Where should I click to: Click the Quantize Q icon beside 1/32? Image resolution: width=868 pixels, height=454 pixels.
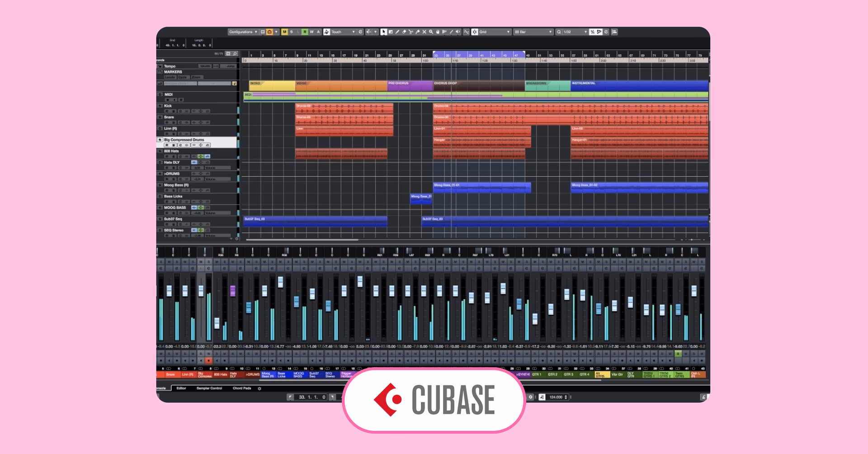pos(559,32)
